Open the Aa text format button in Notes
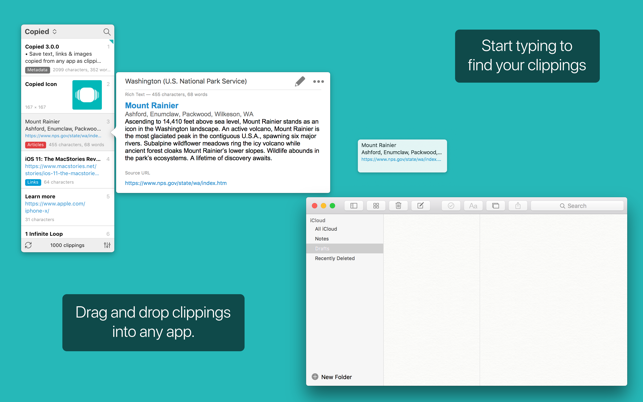643x402 pixels. (x=473, y=206)
